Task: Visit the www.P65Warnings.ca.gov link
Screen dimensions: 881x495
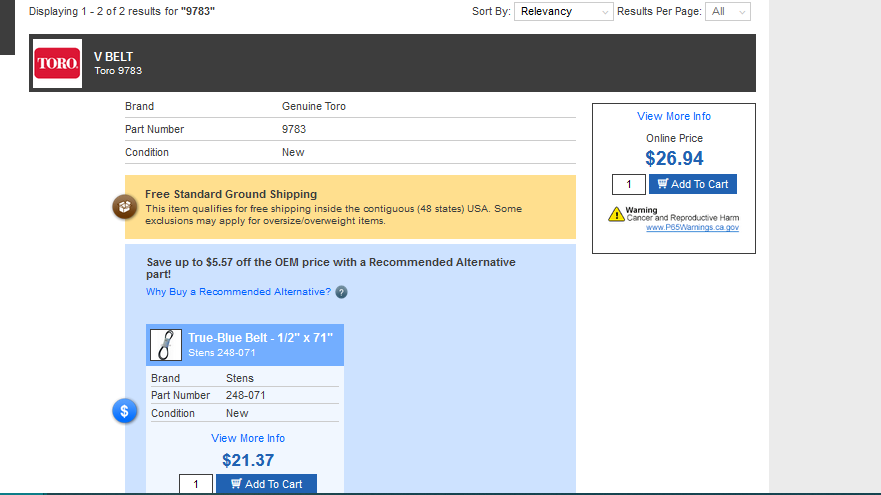Action: [692, 227]
